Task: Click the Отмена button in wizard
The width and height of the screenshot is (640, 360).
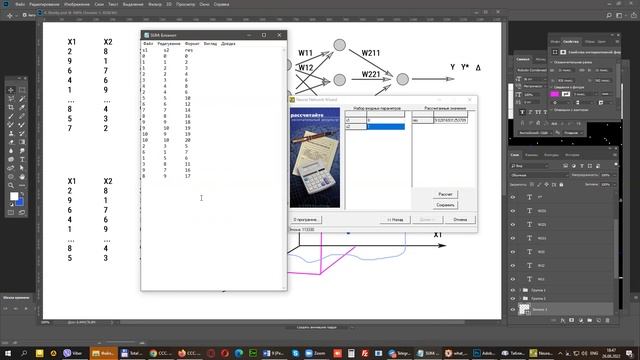Action: 460,220
